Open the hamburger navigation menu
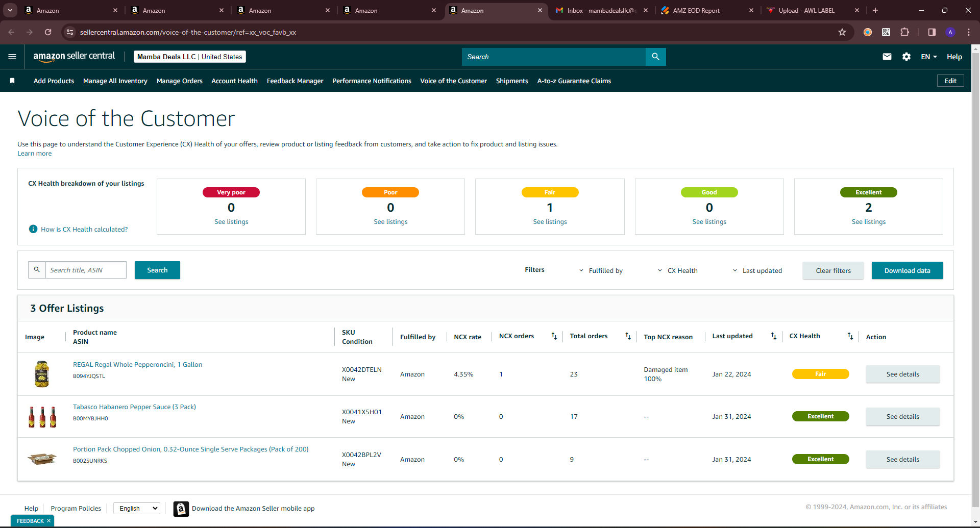Viewport: 980px width, 528px height. [12, 57]
